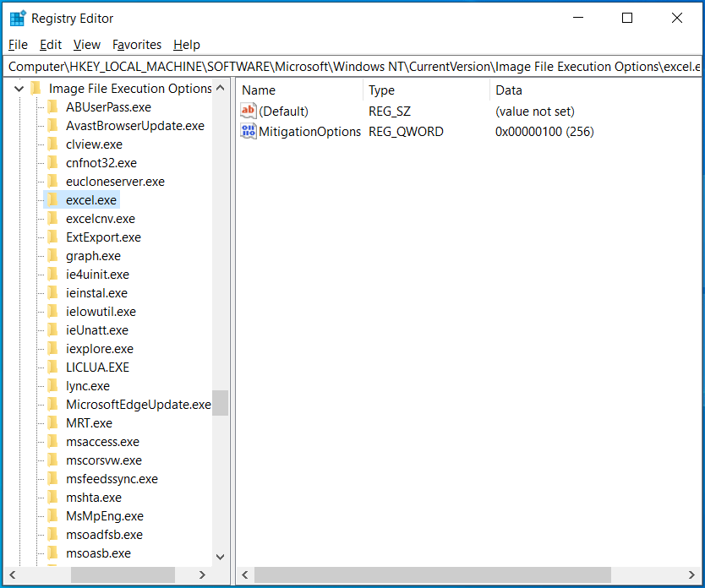Click the 0x00000100 (256) data cell
Viewport: 705px width, 588px height.
click(x=544, y=131)
